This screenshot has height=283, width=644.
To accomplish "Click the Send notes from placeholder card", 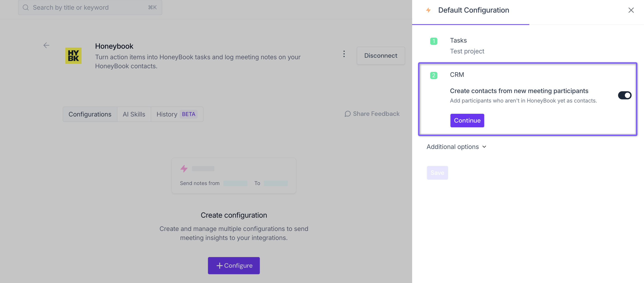I will (x=234, y=176).
